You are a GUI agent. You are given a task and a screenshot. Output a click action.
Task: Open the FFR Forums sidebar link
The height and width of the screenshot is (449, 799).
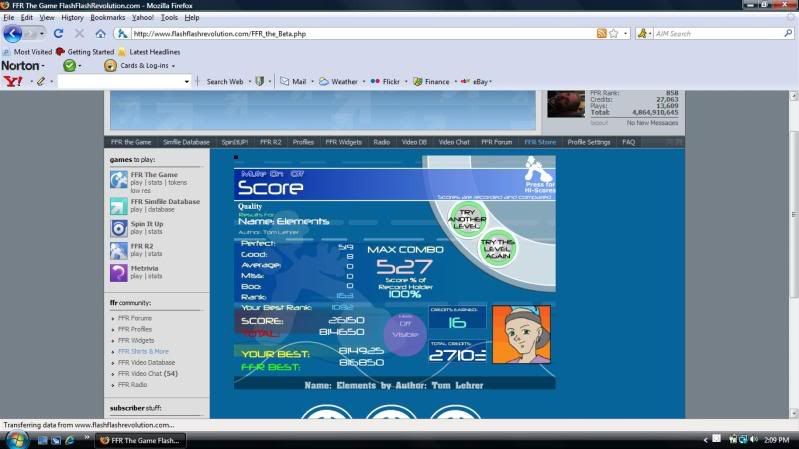tap(135, 318)
